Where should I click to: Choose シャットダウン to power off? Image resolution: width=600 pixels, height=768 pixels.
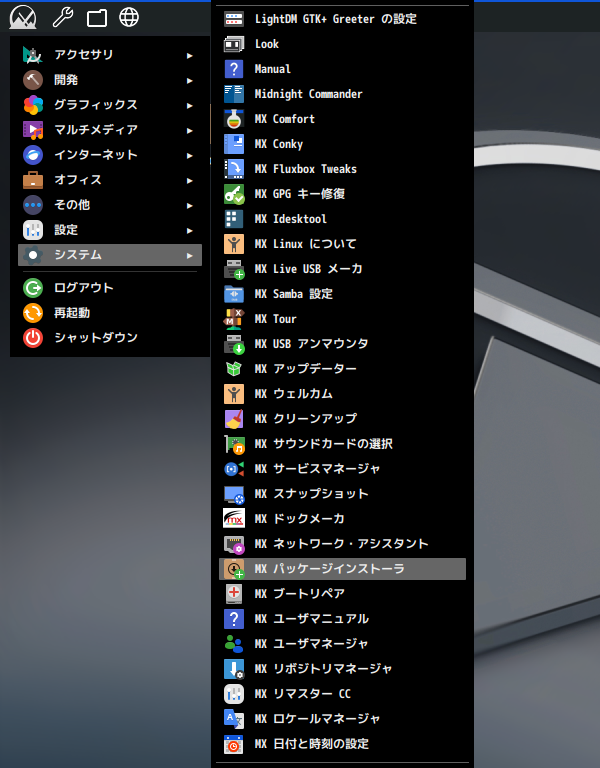(110, 337)
